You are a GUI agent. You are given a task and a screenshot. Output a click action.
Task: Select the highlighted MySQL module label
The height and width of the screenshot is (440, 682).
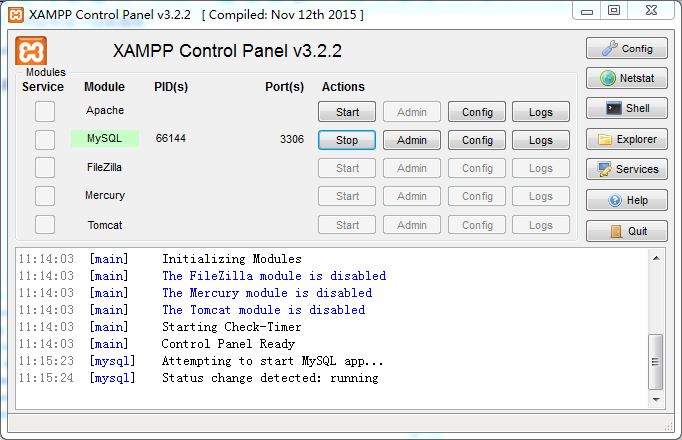(x=105, y=138)
